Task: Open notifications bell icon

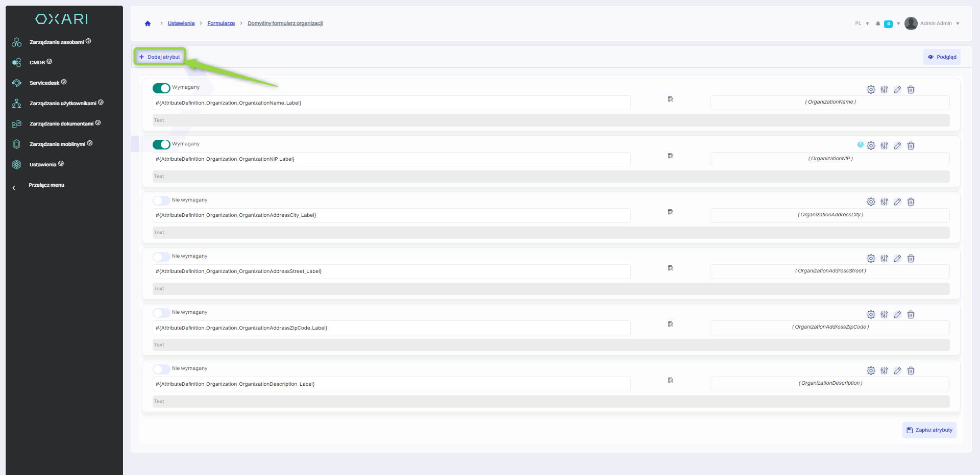Action: pyautogui.click(x=878, y=24)
